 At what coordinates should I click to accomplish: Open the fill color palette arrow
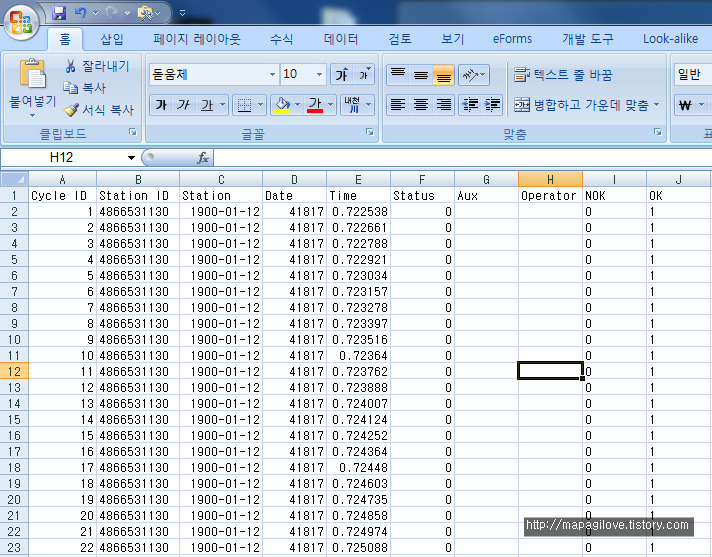[x=297, y=105]
